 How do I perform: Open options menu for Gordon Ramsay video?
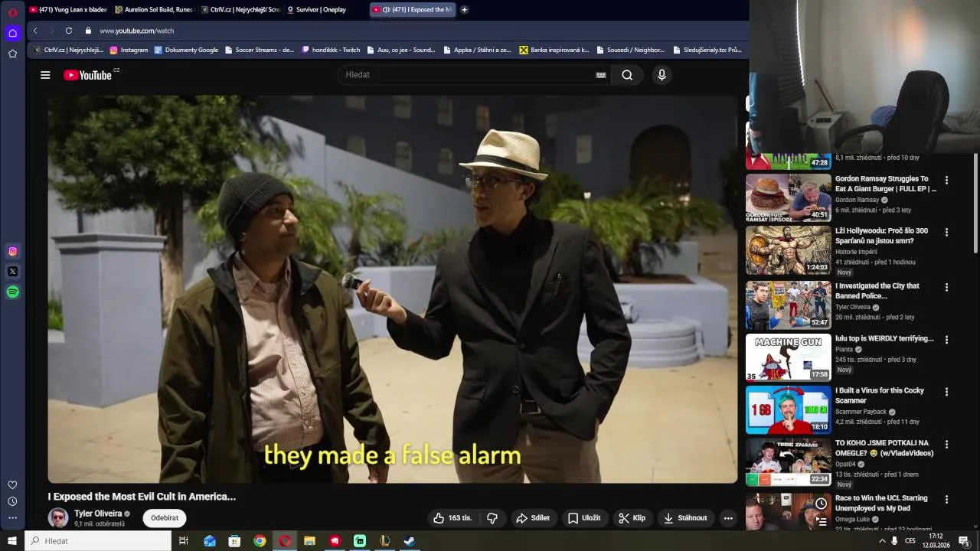[x=946, y=181]
